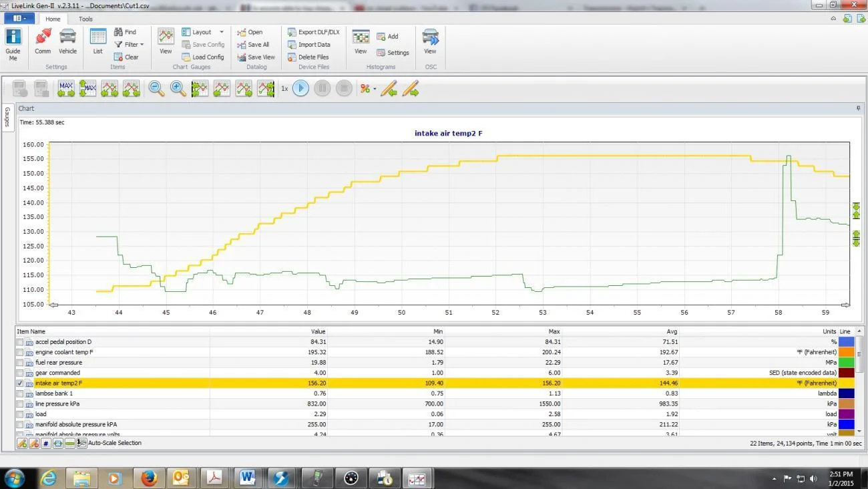Open the Chart Gauges View
This screenshot has height=489, width=868.
pyautogui.click(x=166, y=41)
